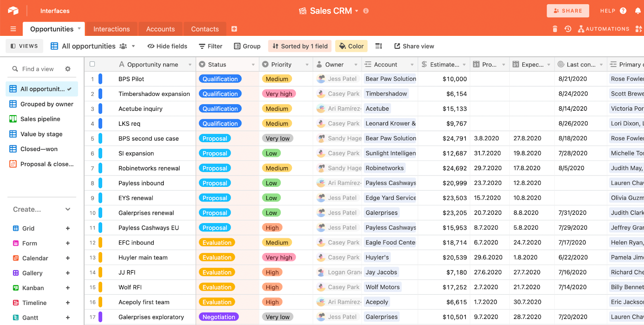
Task: Click the Status field type icon
Action: tap(202, 64)
